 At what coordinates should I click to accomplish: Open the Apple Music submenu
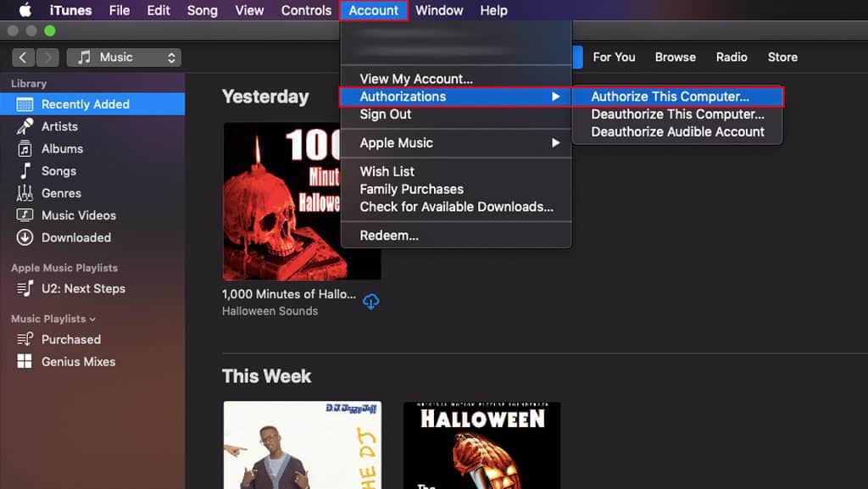pos(456,142)
